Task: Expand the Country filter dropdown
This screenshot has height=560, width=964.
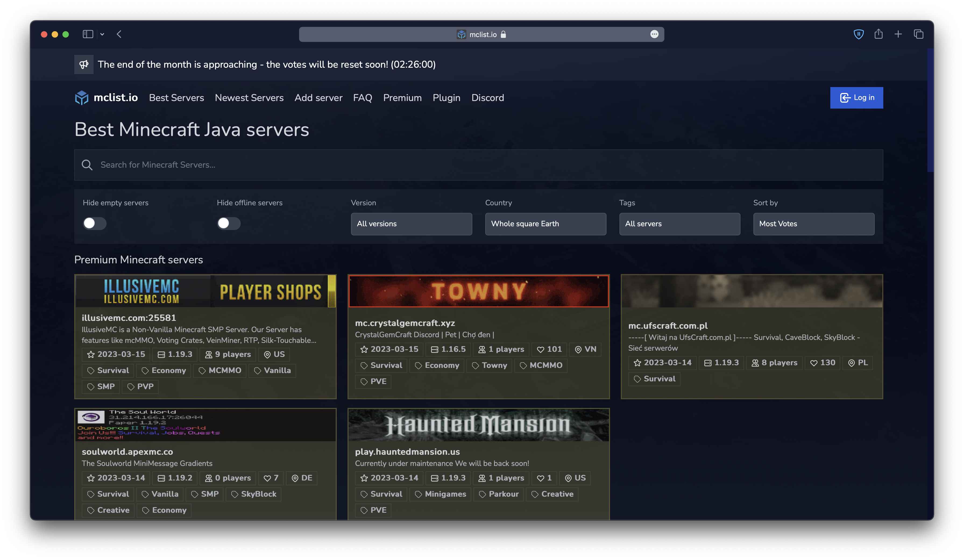Action: coord(546,223)
